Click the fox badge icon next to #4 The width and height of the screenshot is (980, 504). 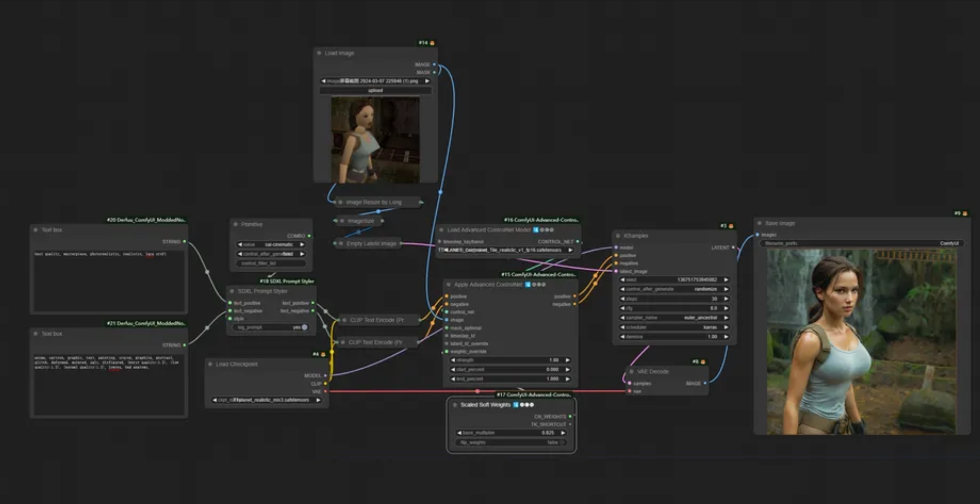click(323, 354)
